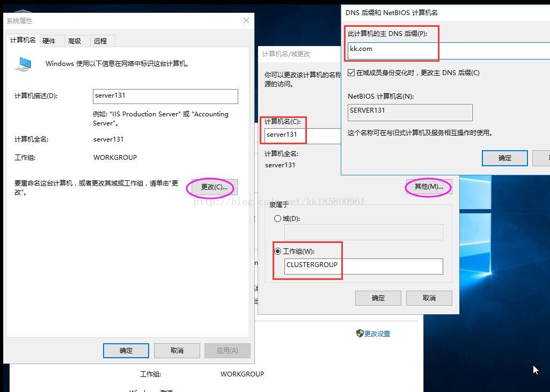The height and width of the screenshot is (392, 550).
Task: Click 取消 in the computer name change dialog
Action: [429, 298]
